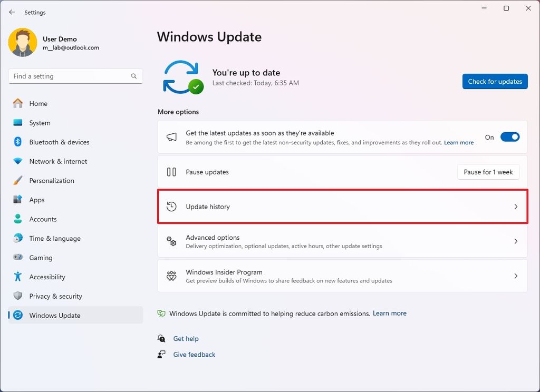Expand Advanced options

pyautogui.click(x=342, y=241)
